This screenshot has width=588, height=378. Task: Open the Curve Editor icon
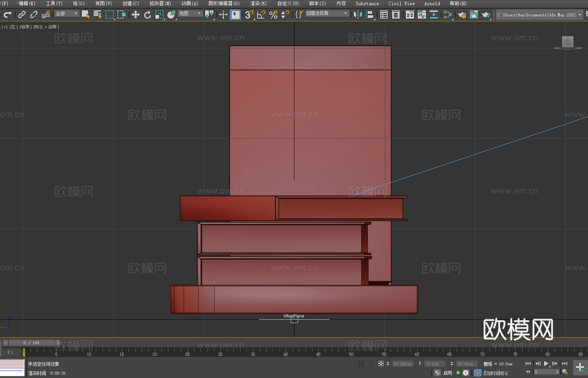(x=422, y=14)
